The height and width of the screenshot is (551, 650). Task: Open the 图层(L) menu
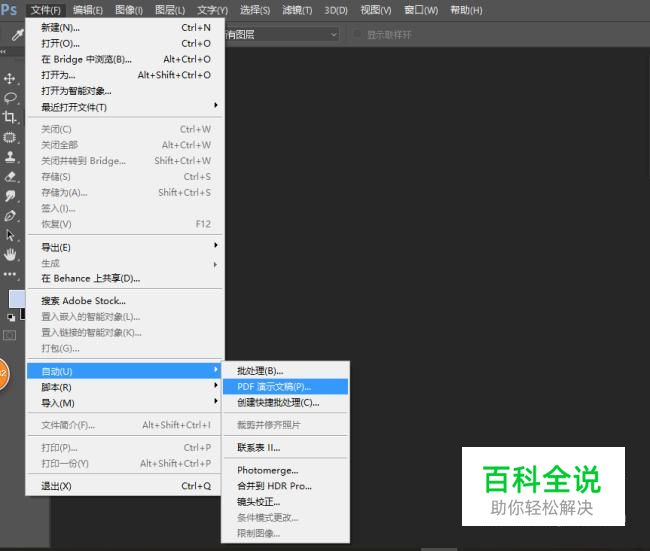170,10
